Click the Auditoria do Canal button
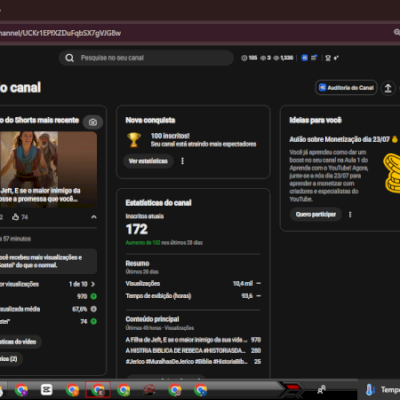 click(x=346, y=88)
